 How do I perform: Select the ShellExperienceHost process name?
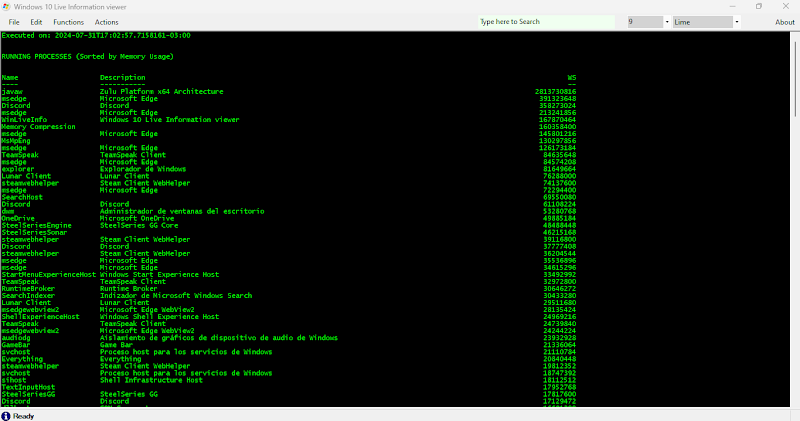(40, 317)
